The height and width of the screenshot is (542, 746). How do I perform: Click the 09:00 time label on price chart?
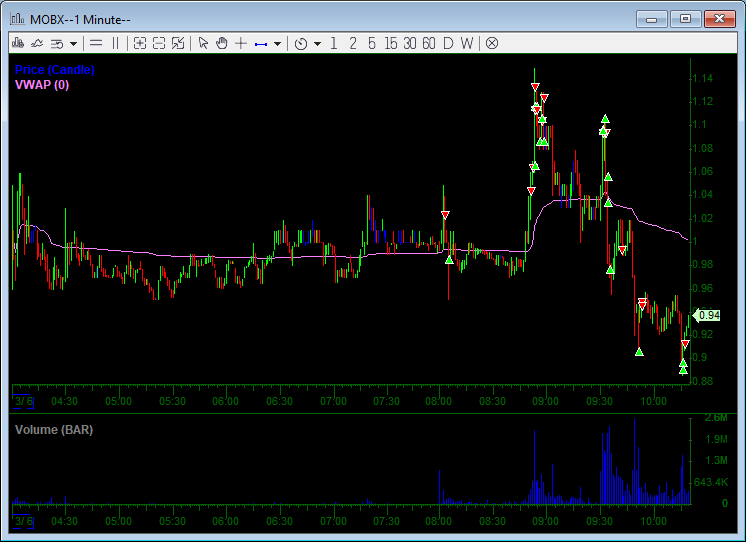pos(545,401)
